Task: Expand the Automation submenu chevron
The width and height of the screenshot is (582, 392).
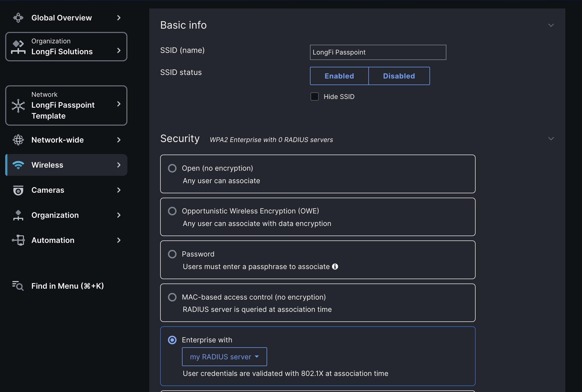Action: (x=119, y=240)
